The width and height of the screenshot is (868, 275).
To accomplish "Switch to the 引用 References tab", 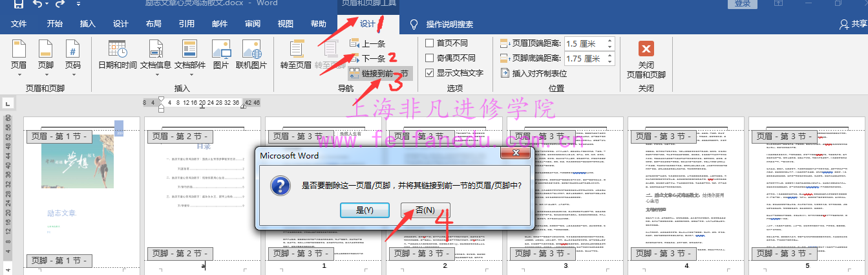I will 187,24.
